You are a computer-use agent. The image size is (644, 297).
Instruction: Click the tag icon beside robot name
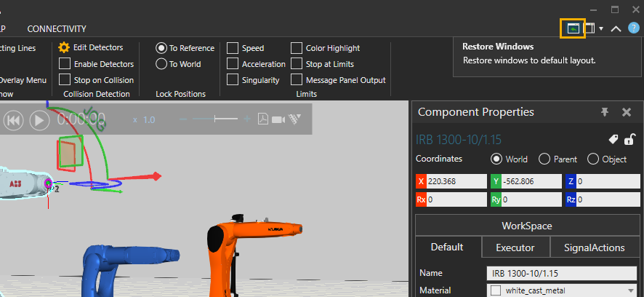613,140
